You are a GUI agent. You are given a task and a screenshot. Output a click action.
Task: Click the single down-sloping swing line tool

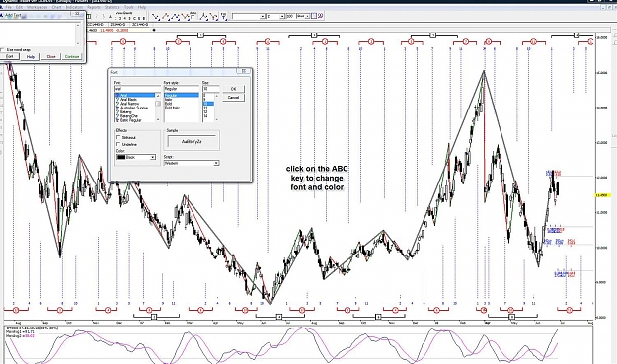point(155,17)
